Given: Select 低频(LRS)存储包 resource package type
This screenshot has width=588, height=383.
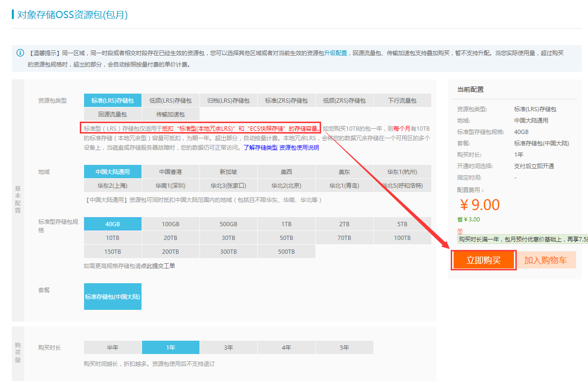Looking at the screenshot, I should (x=171, y=101).
